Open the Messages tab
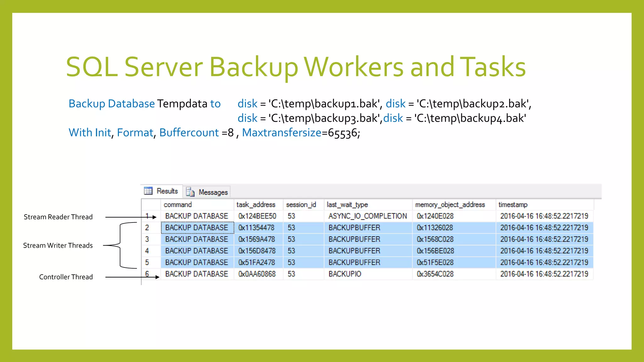Viewport: 644px width, 362px height. [213, 192]
